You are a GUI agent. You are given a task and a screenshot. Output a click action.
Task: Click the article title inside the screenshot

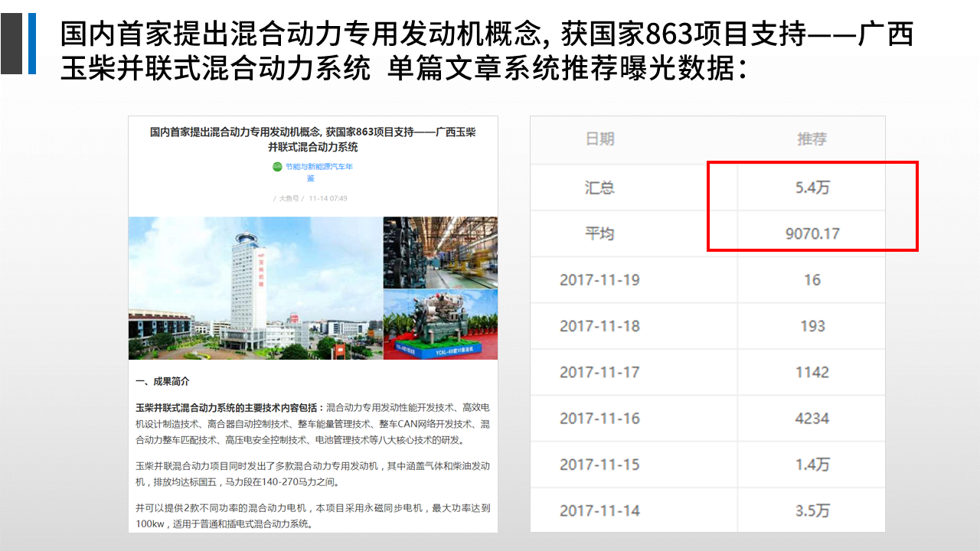313,139
